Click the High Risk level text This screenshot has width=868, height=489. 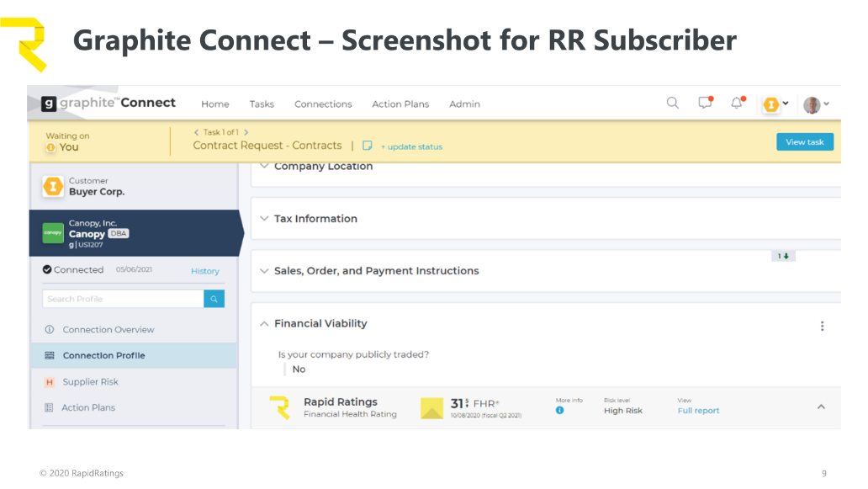click(x=622, y=411)
